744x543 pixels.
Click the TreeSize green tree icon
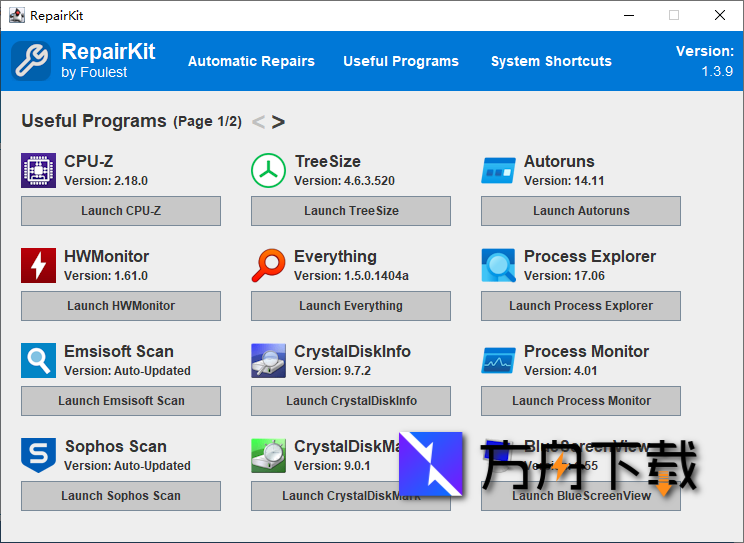point(268,170)
